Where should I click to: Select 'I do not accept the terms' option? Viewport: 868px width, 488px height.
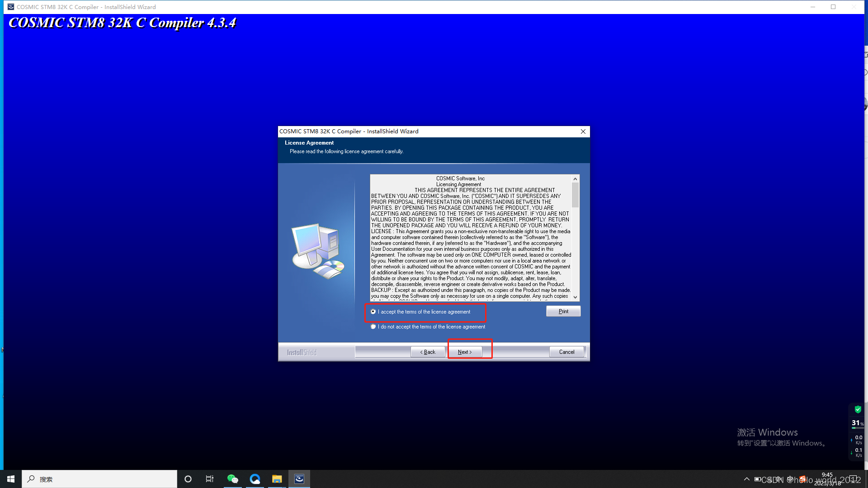tap(373, 327)
